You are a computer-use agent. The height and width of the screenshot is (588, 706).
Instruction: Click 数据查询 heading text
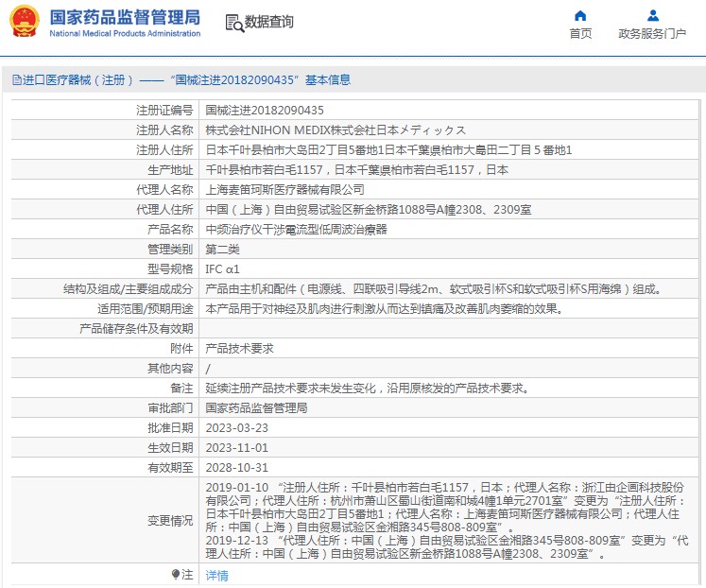(268, 22)
